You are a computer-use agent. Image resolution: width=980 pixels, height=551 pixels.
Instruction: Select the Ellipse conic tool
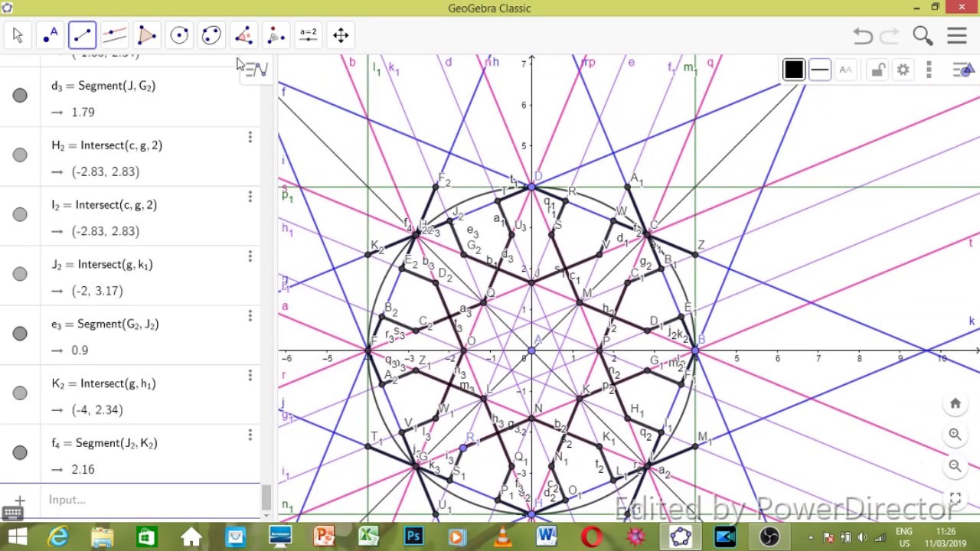(x=211, y=35)
